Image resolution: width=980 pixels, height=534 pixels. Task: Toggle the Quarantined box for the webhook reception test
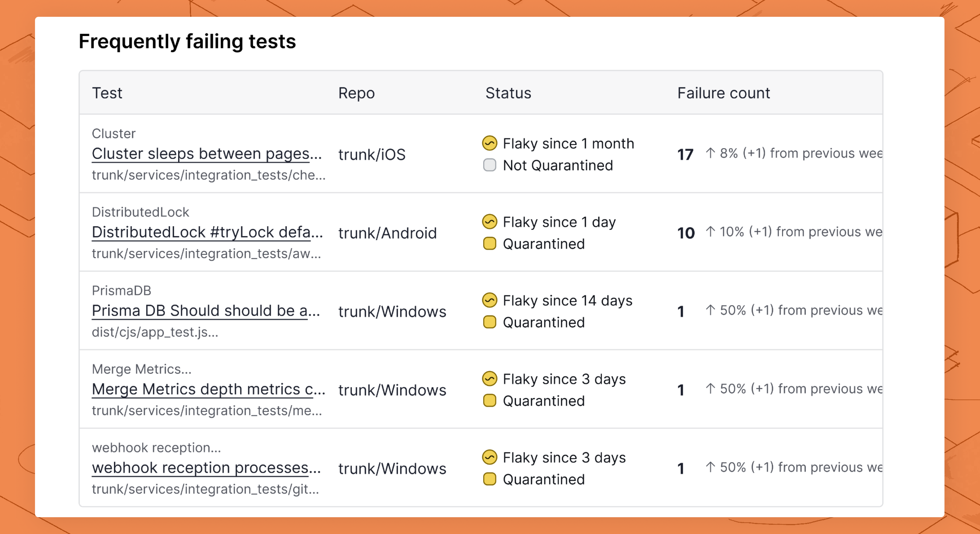[490, 479]
